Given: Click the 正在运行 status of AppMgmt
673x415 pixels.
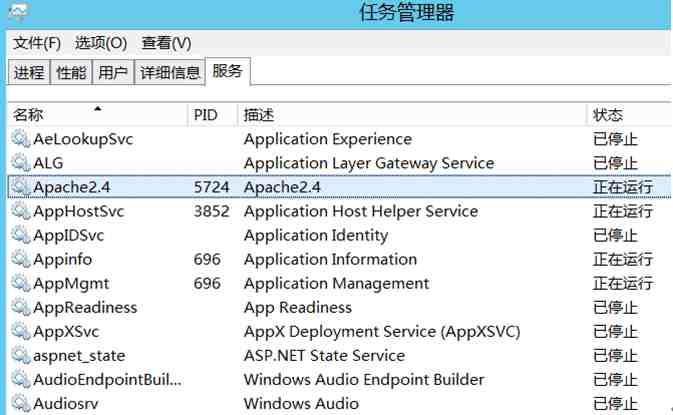Looking at the screenshot, I should click(x=623, y=283).
